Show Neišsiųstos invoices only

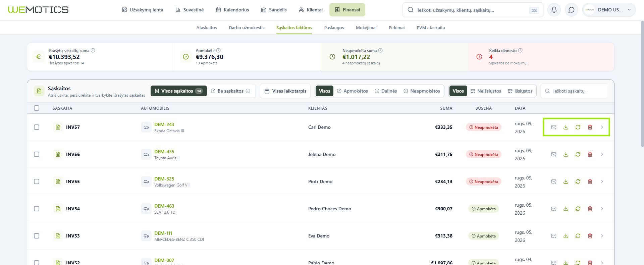[486, 91]
